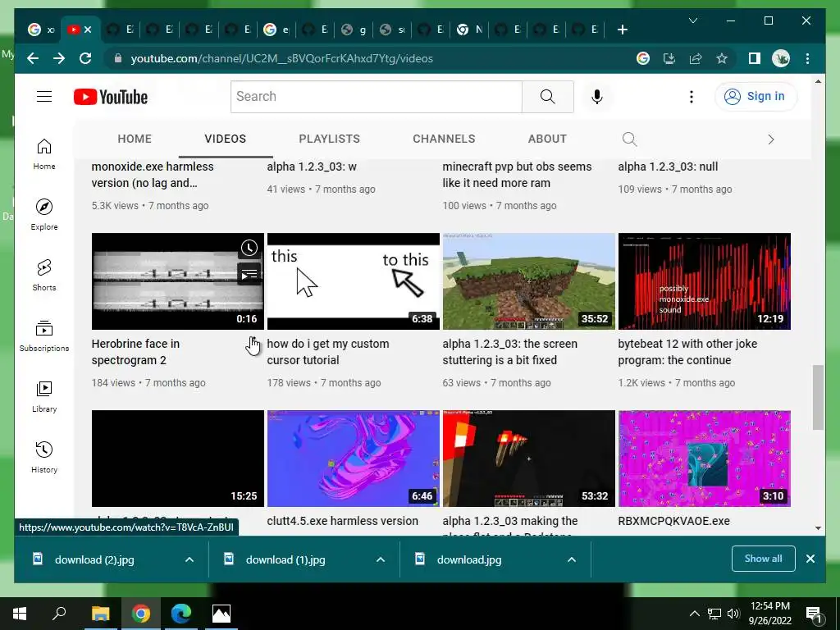Screen dimensions: 840x630
Task: Open the ABOUT tab
Action: tap(547, 139)
